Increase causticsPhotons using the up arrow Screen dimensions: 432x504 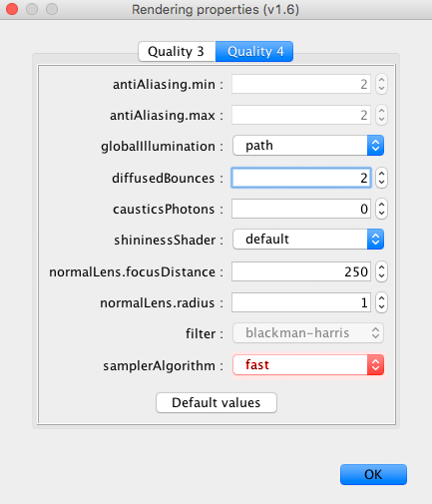pos(381,205)
